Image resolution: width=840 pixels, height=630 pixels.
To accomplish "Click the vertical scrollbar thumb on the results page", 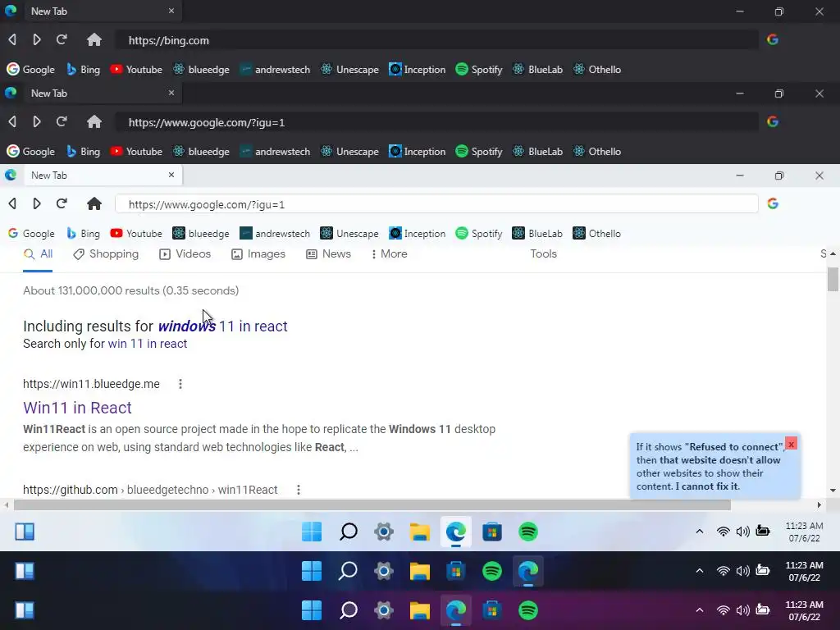I will [x=833, y=279].
